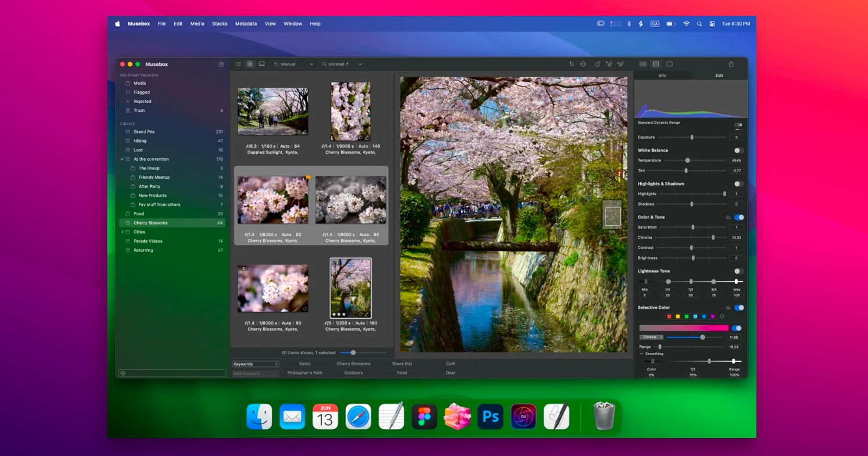Enable the White Balance toggle

[x=738, y=150]
